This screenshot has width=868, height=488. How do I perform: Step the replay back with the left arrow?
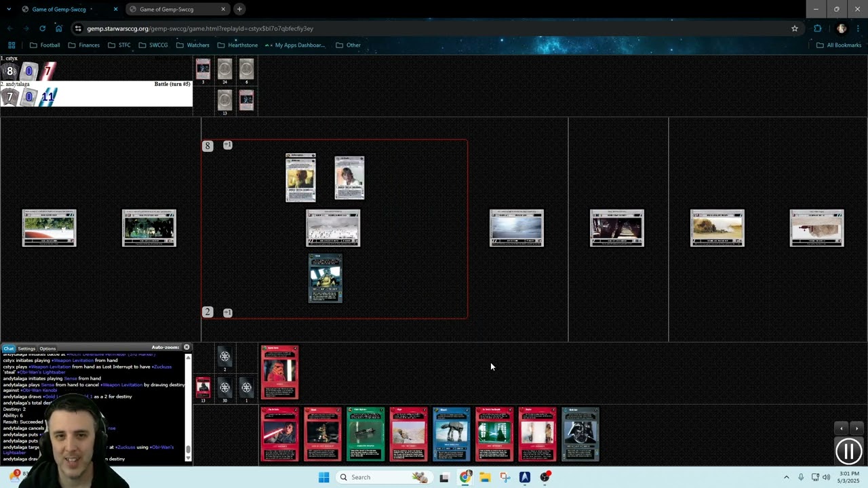pos(842,428)
